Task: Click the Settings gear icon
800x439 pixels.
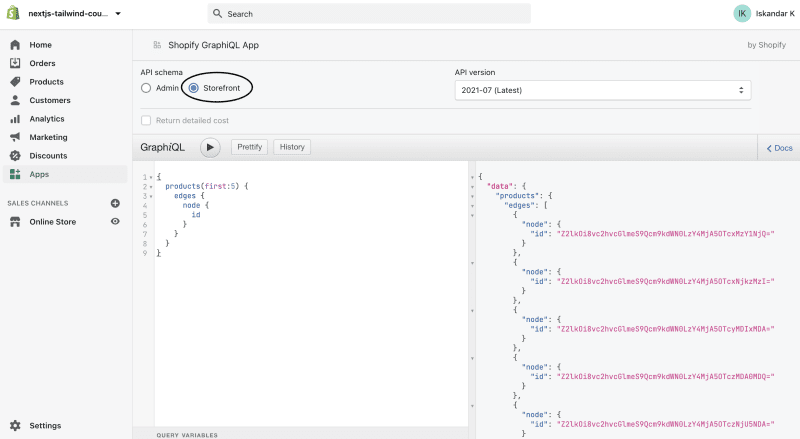Action: [x=15, y=426]
